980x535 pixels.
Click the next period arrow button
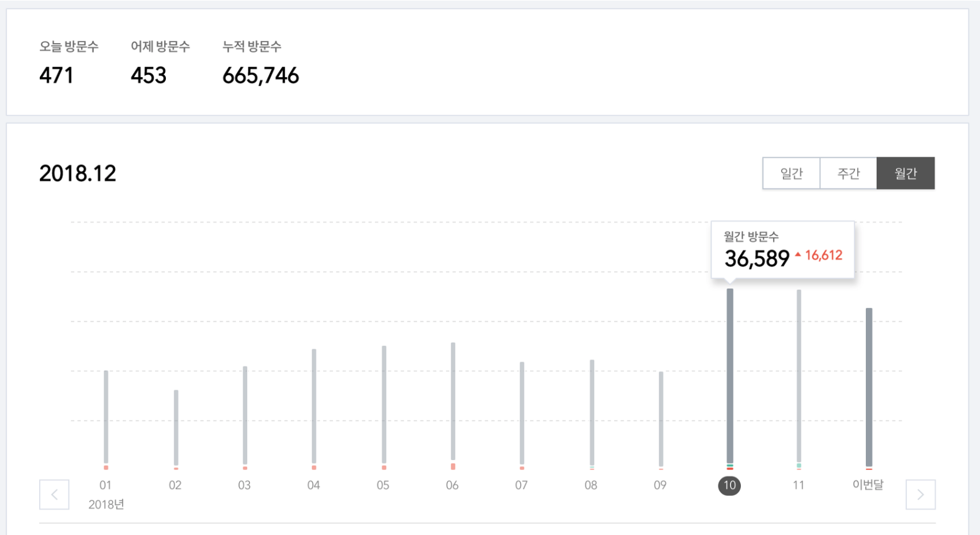(x=920, y=495)
